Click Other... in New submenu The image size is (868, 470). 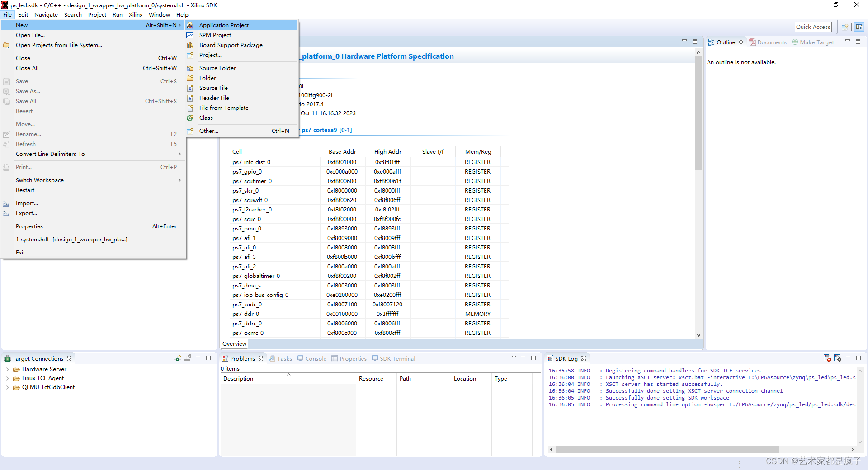click(x=241, y=131)
